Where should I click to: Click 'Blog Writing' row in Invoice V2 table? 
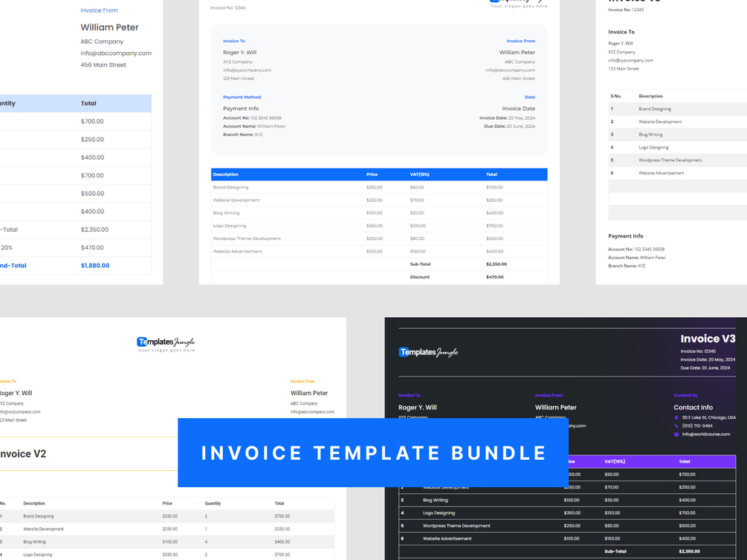[167, 542]
